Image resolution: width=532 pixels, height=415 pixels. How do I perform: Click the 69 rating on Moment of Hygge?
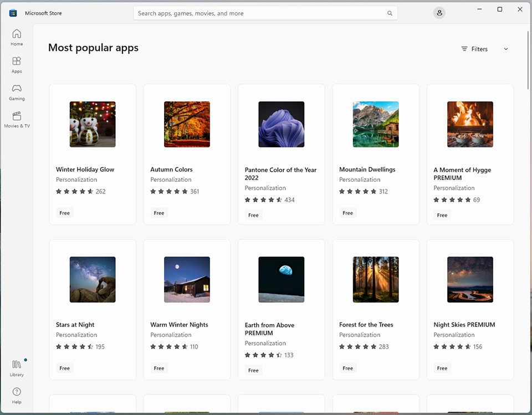pos(477,200)
